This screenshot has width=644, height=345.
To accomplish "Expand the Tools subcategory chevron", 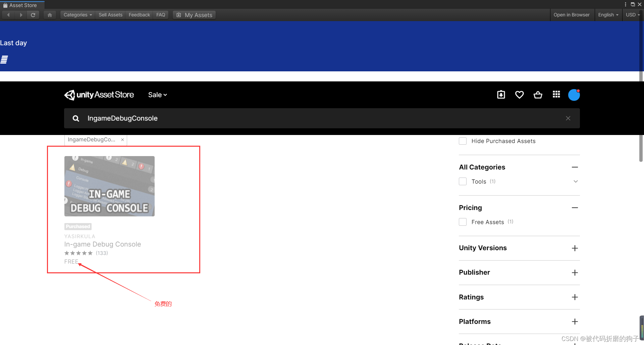I will tap(576, 182).
